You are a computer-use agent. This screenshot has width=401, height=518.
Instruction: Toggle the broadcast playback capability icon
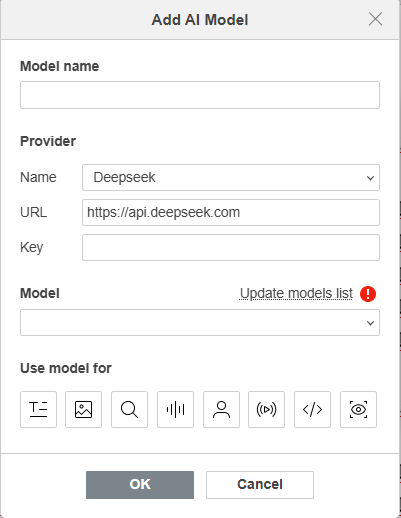coord(266,409)
